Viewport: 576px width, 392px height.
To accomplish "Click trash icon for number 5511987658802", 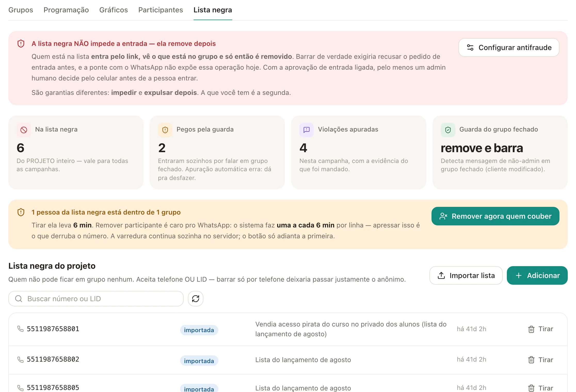I will point(531,360).
